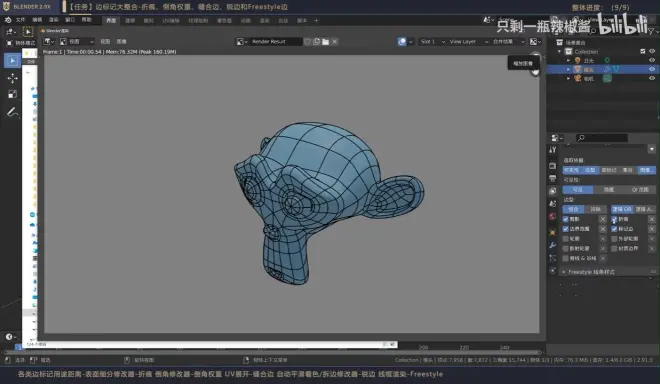Hide the camera object using its eye icon
The image size is (660, 384).
click(x=652, y=78)
